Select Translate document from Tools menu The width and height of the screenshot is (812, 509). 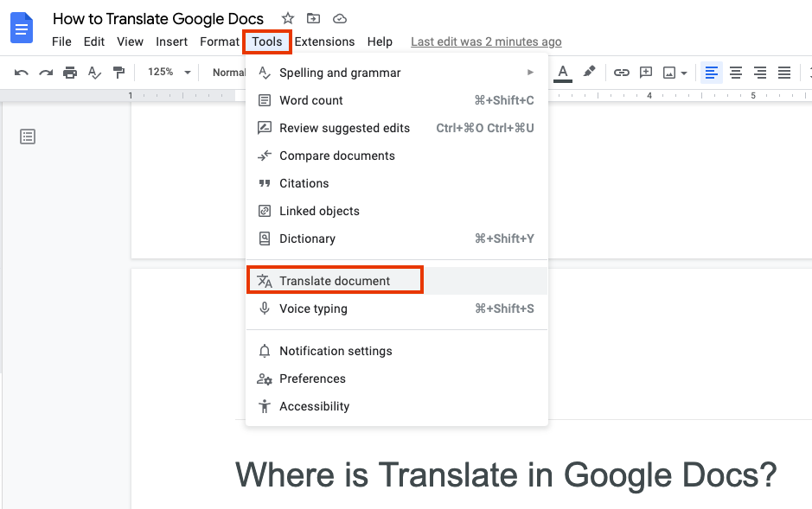[x=335, y=280]
